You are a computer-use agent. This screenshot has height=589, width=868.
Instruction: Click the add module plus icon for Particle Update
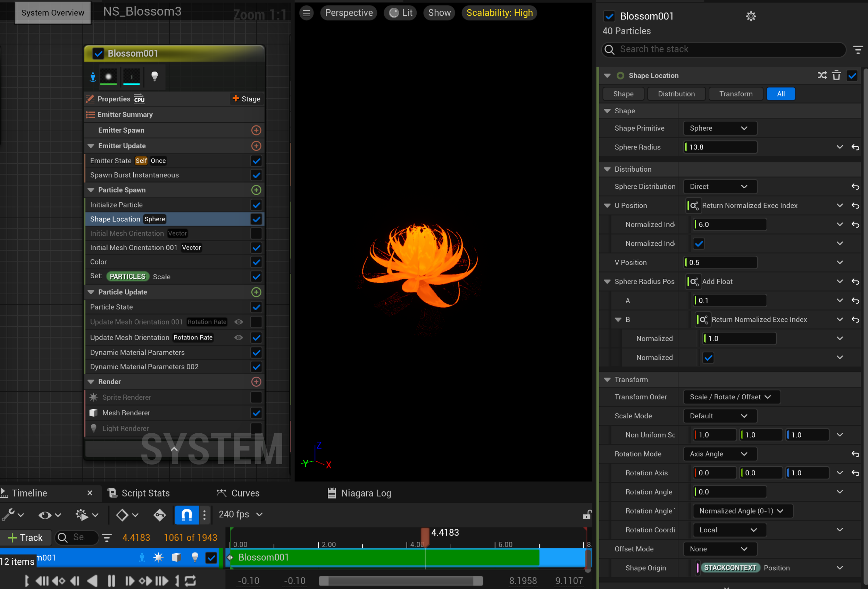256,292
